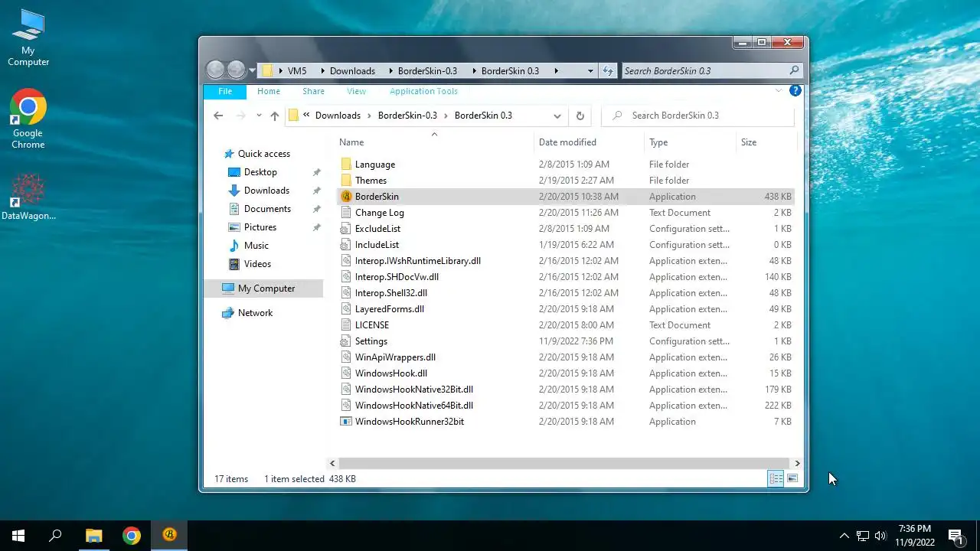The height and width of the screenshot is (551, 980).
Task: Click VM5 in the skinned breadcrumb bar
Action: (297, 71)
